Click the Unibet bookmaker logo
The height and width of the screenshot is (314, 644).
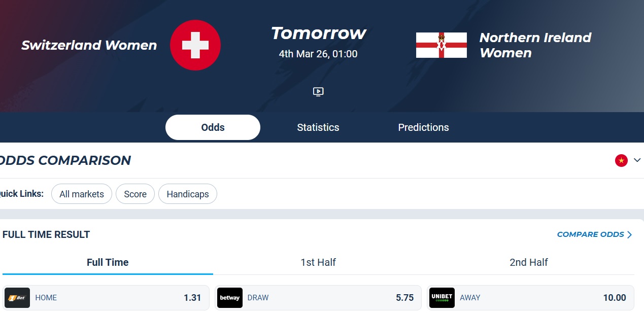coord(442,298)
